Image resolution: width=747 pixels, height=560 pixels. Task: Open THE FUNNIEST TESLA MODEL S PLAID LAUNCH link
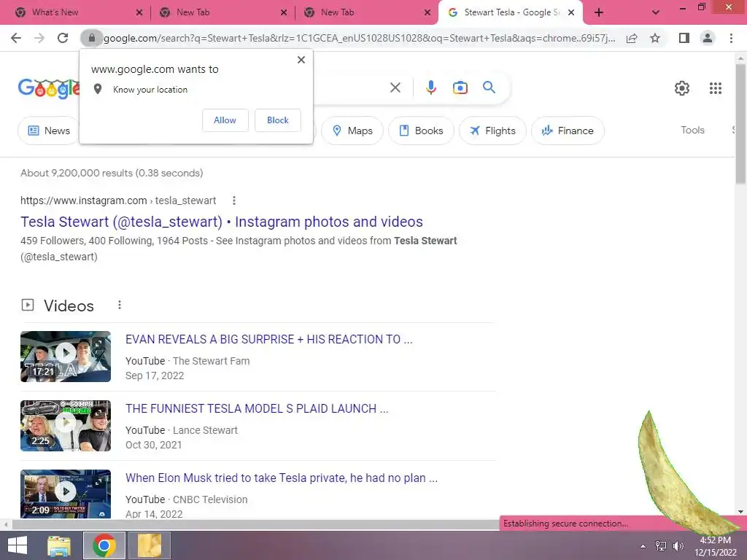tap(257, 408)
